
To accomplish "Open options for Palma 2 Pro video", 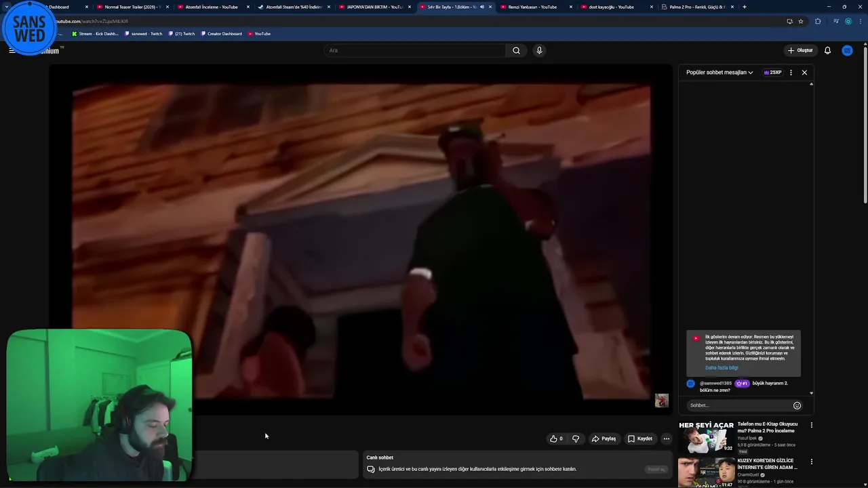I will 811,425.
